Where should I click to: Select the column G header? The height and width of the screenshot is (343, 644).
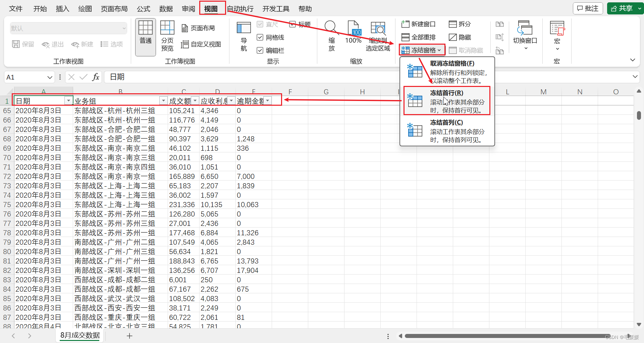[326, 92]
